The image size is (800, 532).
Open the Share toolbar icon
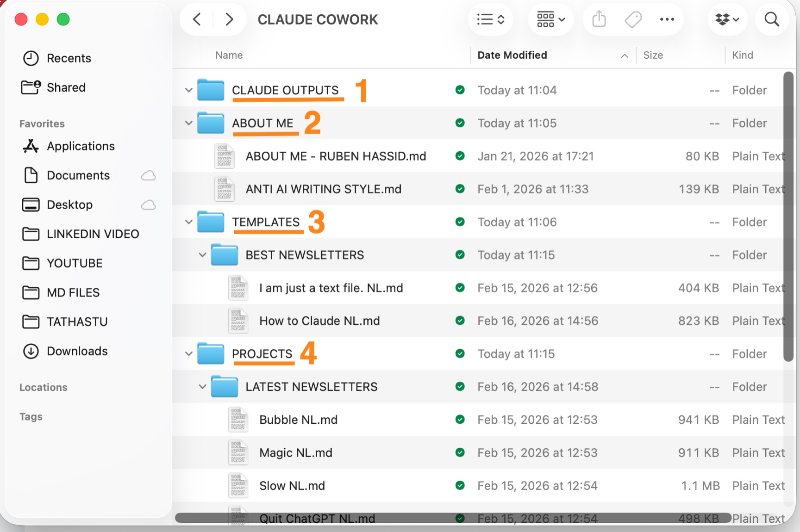point(599,19)
